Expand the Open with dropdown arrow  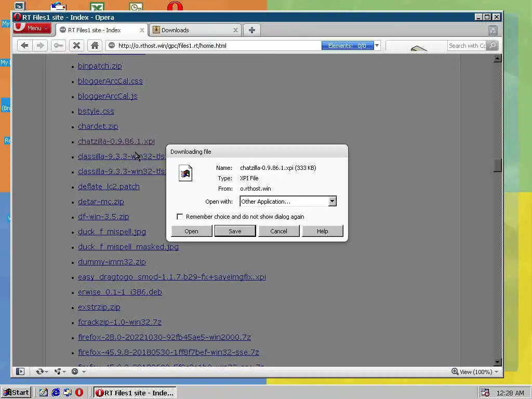[x=332, y=201]
